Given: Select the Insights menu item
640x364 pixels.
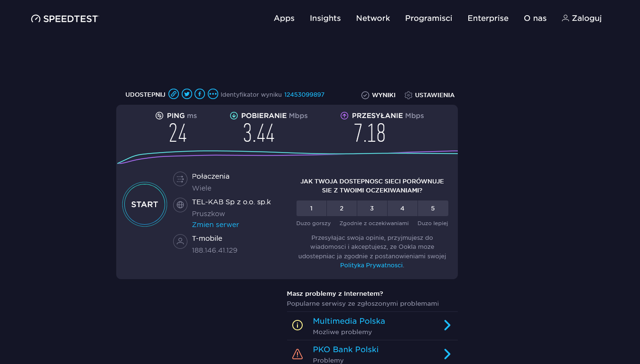Looking at the screenshot, I should pos(325,18).
